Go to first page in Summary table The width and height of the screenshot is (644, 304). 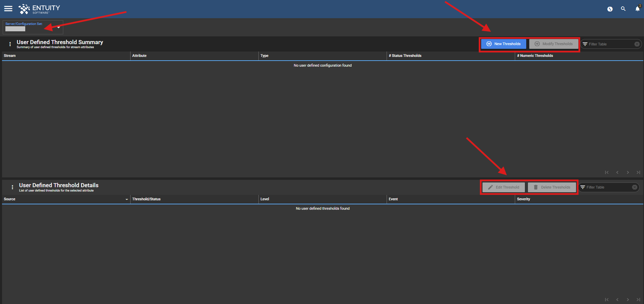[x=607, y=172]
